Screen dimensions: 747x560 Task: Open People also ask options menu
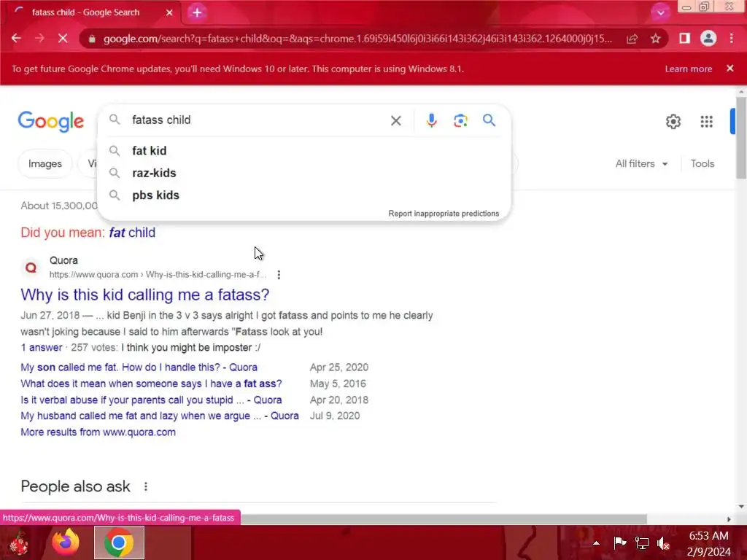(x=146, y=486)
